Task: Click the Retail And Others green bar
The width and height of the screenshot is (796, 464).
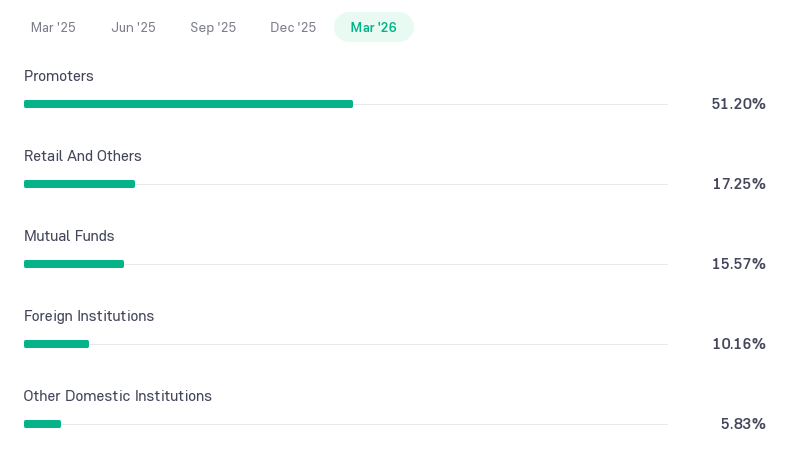Action: pyautogui.click(x=79, y=184)
